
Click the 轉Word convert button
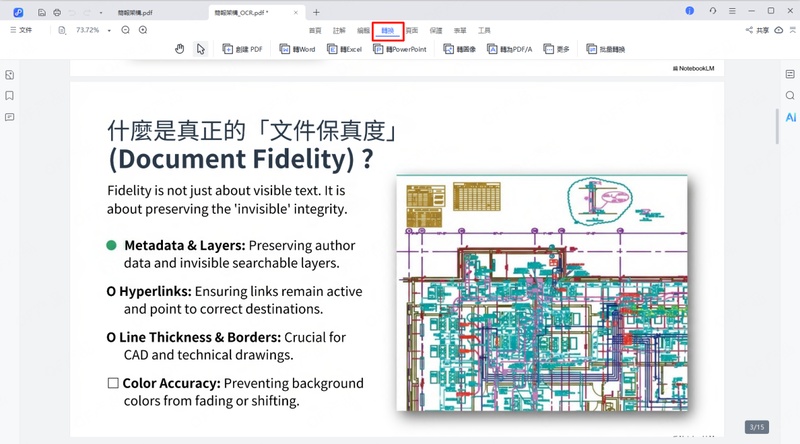click(x=297, y=49)
